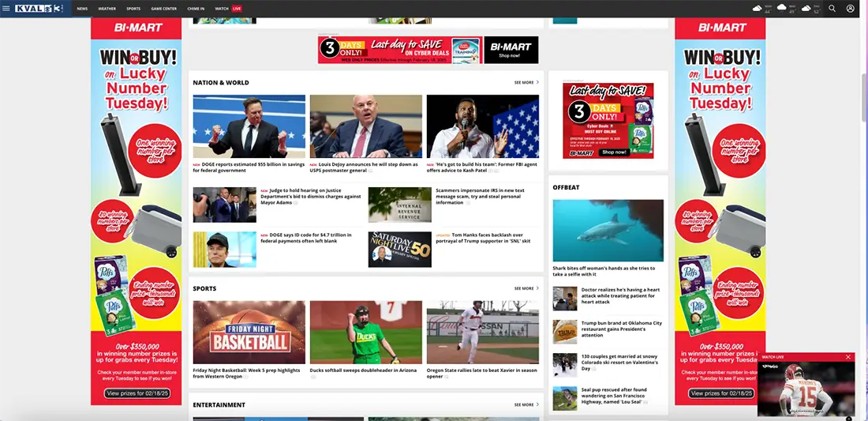868x421 pixels.
Task: Click the 49° forecast cloud icon
Action: pyautogui.click(x=782, y=7)
